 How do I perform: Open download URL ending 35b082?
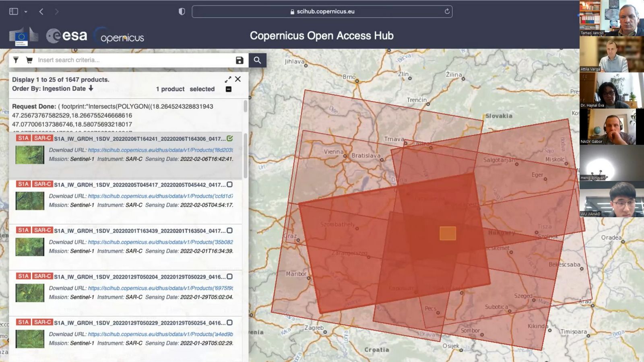click(x=160, y=242)
